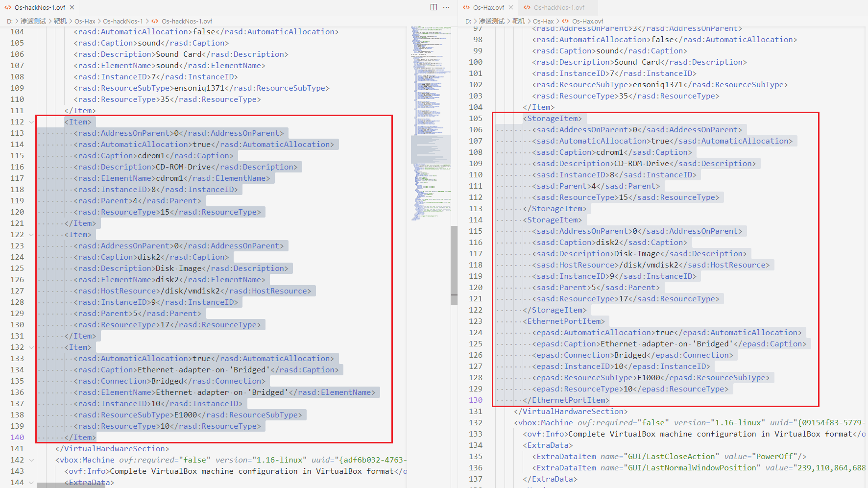
Task: Click rasd:Parent 4 line 119 left editor
Action: pyautogui.click(x=138, y=201)
